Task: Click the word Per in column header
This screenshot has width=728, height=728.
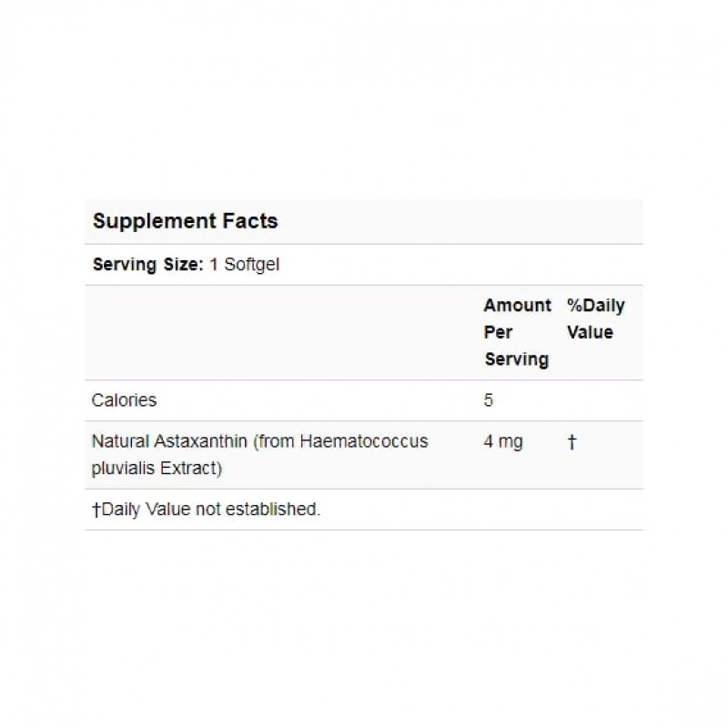Action: (497, 332)
